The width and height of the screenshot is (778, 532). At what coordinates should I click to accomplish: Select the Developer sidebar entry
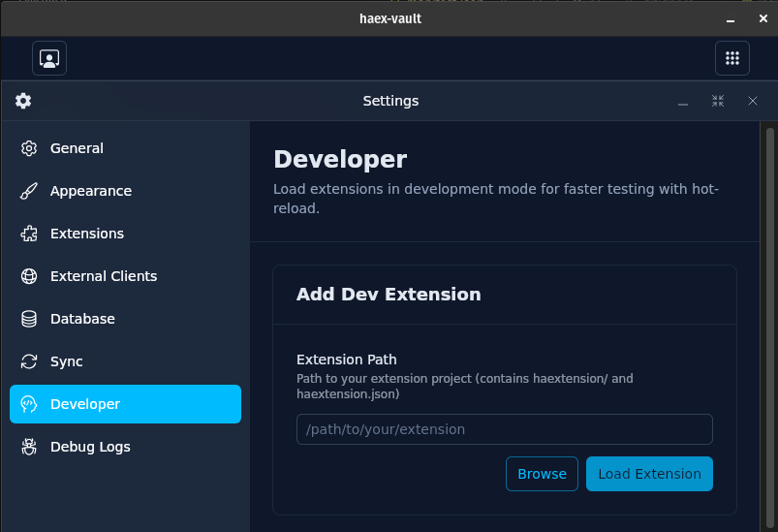(x=126, y=404)
